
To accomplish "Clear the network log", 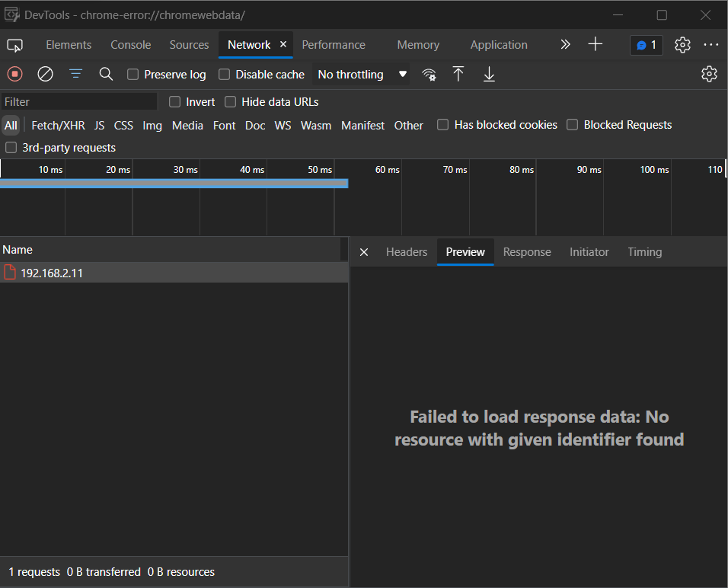I will [x=45, y=74].
